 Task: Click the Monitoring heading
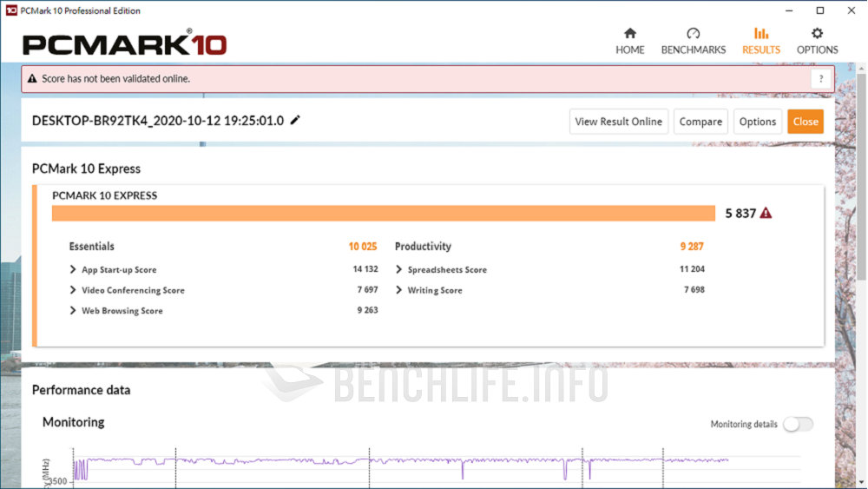[x=73, y=422]
